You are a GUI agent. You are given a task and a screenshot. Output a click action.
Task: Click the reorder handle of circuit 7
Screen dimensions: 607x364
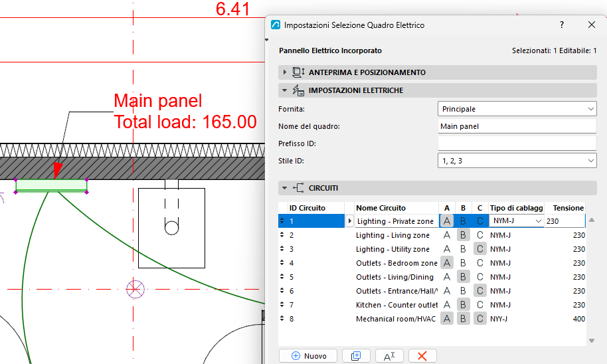pos(282,304)
